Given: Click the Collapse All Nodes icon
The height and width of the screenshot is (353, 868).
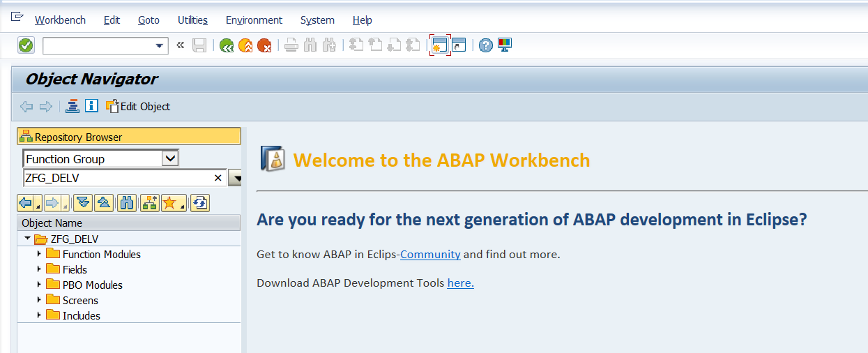Looking at the screenshot, I should 104,203.
